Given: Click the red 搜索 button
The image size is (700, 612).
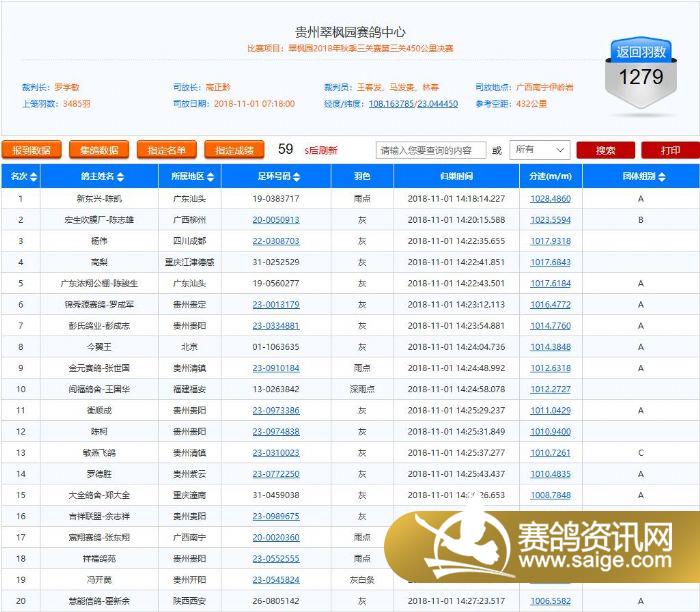Looking at the screenshot, I should (x=605, y=150).
